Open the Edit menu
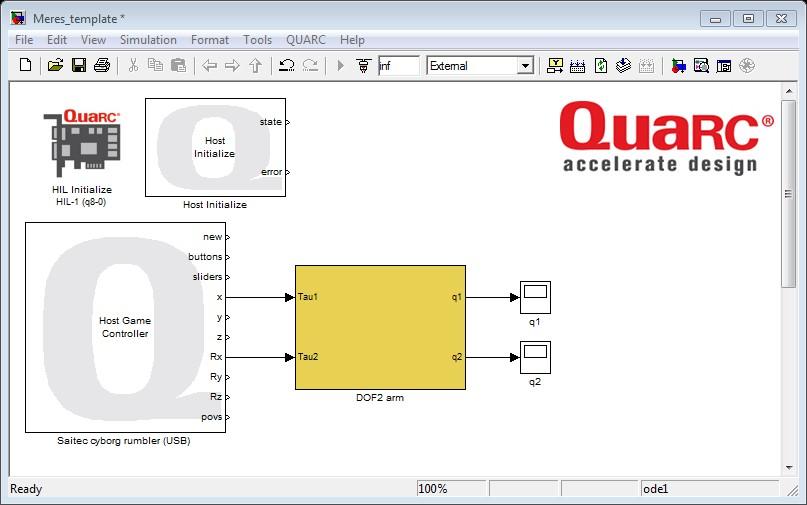The height and width of the screenshot is (505, 807). click(x=57, y=40)
